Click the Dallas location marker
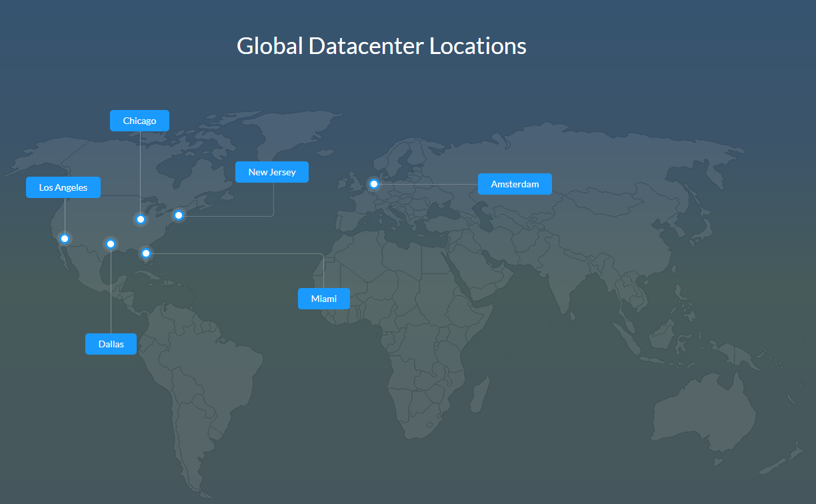Viewport: 816px width, 504px height. 110,243
